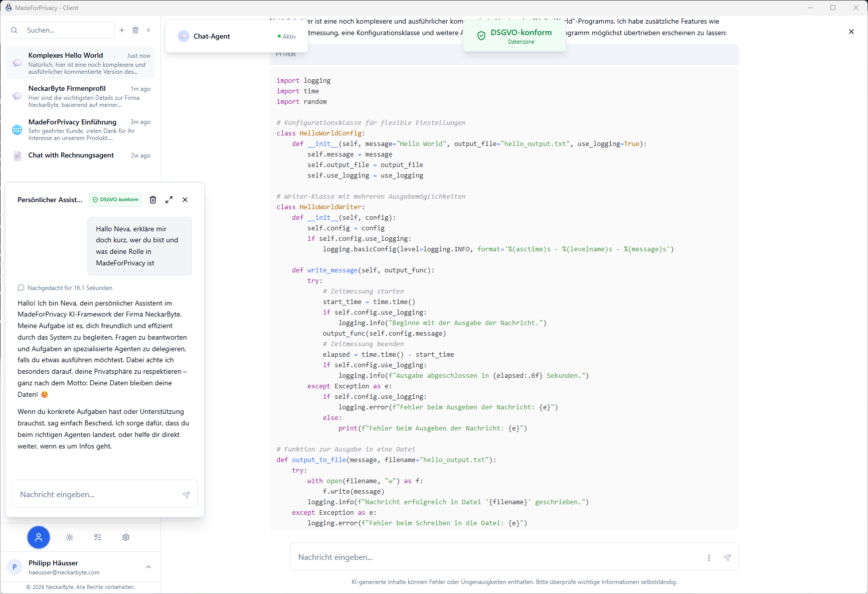Click the Persönlicher Assist... panel title
Viewport: 868px width, 594px height.
click(x=50, y=200)
